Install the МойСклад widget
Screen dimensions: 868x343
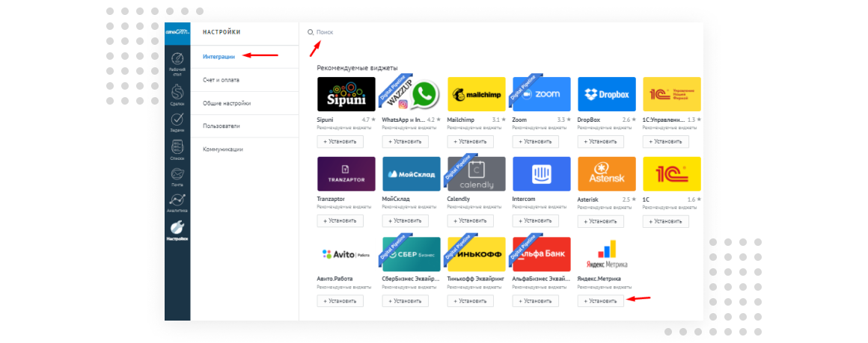pyautogui.click(x=406, y=220)
